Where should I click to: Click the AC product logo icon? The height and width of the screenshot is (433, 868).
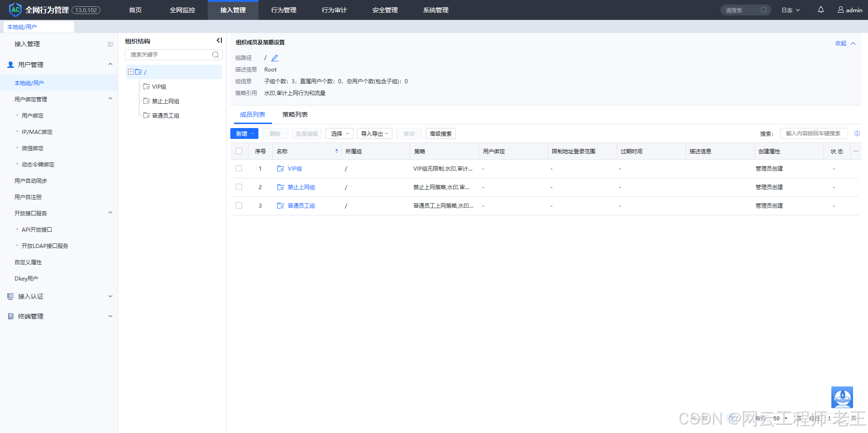click(15, 10)
